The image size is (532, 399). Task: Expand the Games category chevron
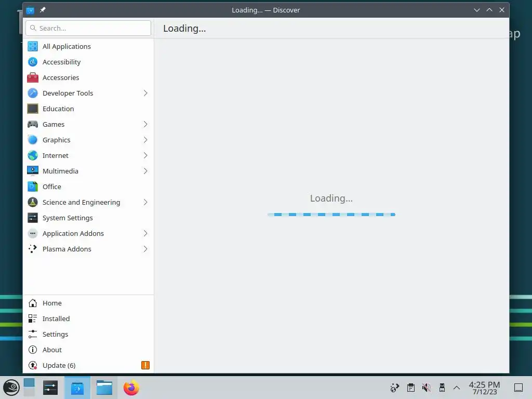pyautogui.click(x=145, y=124)
